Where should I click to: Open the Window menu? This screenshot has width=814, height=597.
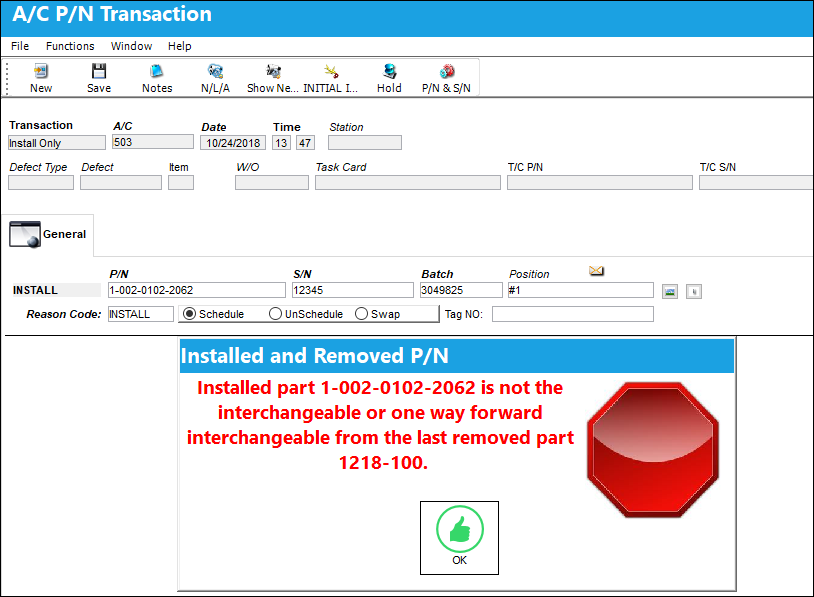pos(131,46)
